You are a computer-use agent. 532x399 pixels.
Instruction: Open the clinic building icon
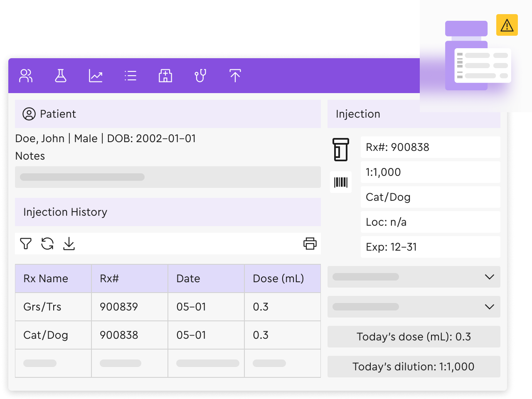[165, 76]
